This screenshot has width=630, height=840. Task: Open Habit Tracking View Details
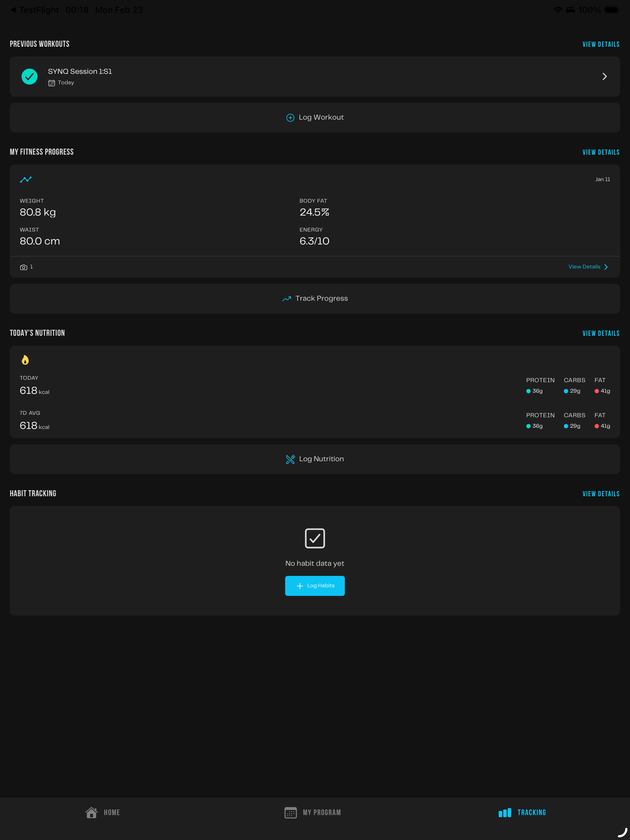point(601,494)
